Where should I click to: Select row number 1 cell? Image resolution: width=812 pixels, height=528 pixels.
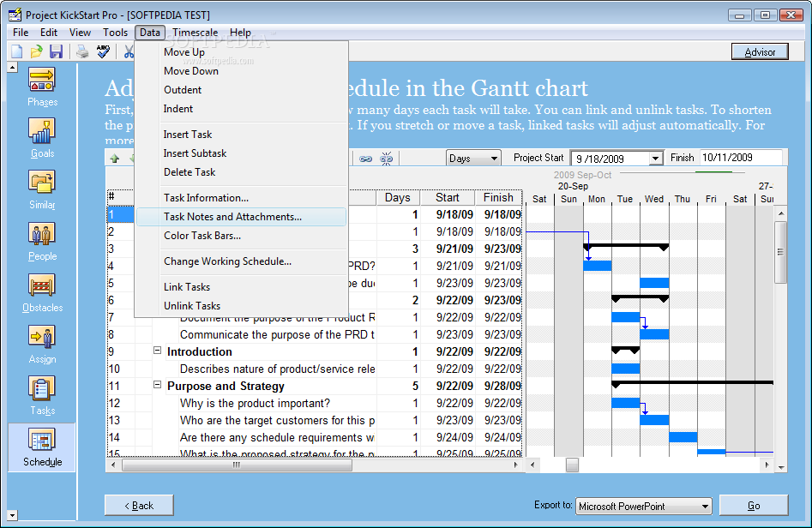click(x=121, y=214)
